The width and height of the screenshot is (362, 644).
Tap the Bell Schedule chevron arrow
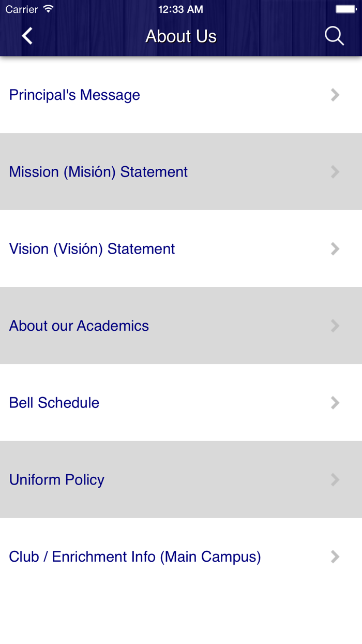pyautogui.click(x=335, y=403)
